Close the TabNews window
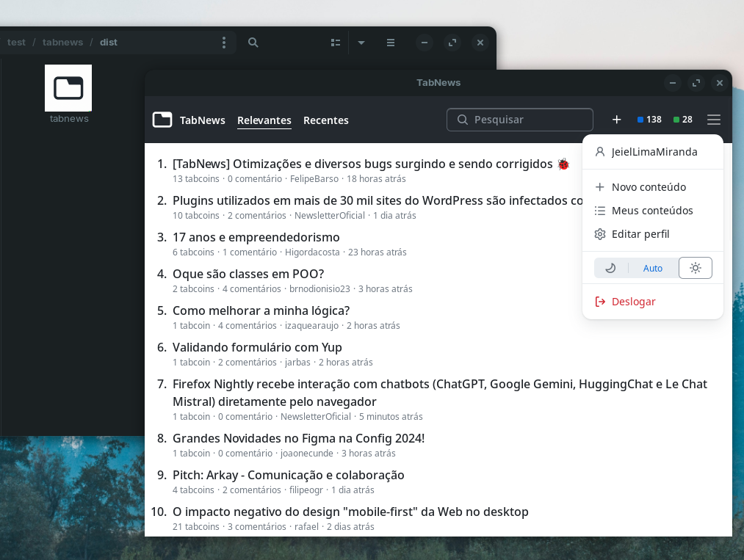Screen dimensions: 744x560 [719, 83]
